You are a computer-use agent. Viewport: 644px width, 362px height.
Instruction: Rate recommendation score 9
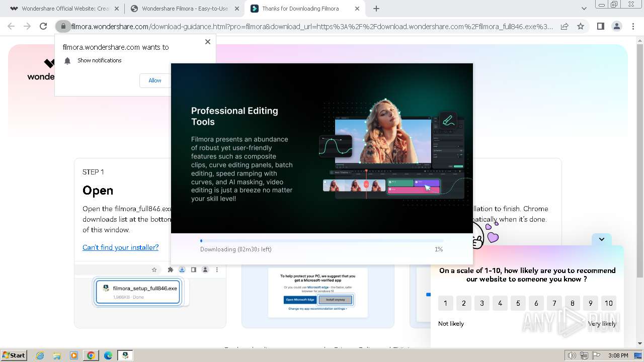click(590, 303)
